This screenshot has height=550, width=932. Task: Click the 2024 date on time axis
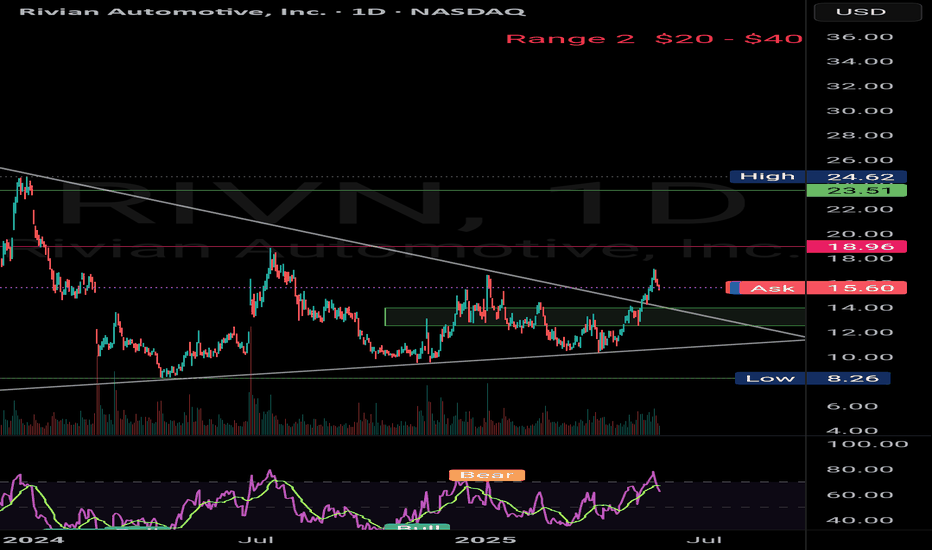pos(33,540)
